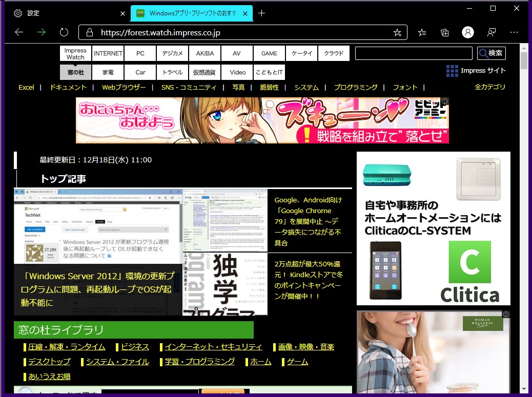Click the site search text box
This screenshot has height=397, width=532.
414,53
